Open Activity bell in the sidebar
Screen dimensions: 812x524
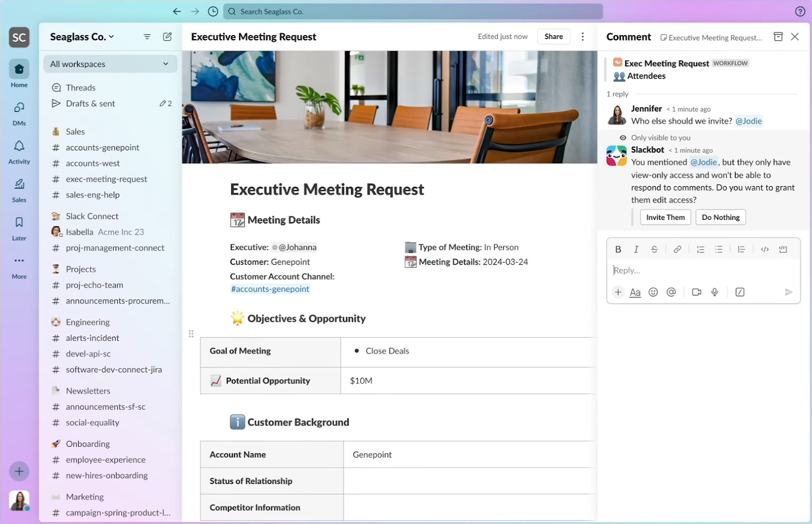(x=19, y=152)
